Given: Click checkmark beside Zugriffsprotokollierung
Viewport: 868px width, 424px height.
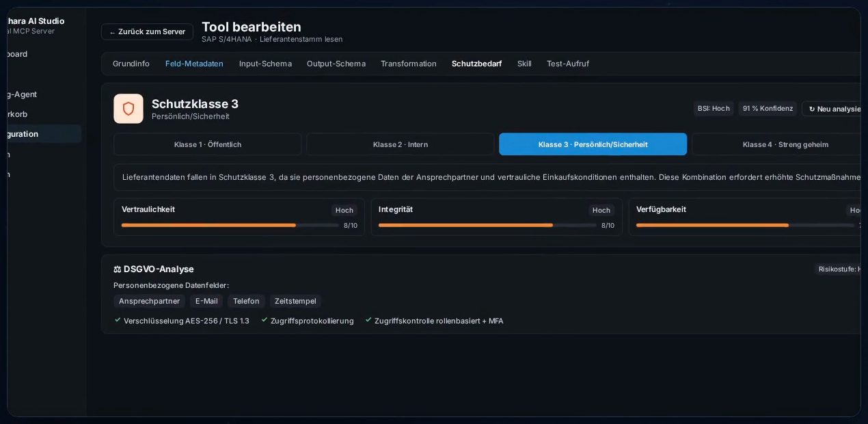Looking at the screenshot, I should point(265,320).
